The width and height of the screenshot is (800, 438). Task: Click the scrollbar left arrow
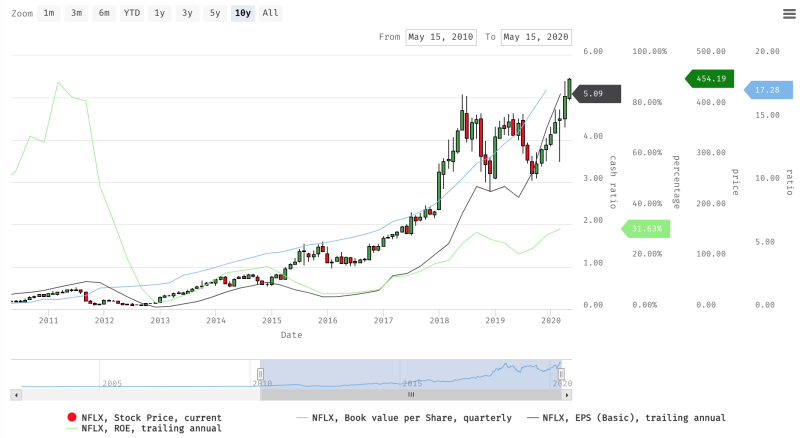click(x=16, y=395)
